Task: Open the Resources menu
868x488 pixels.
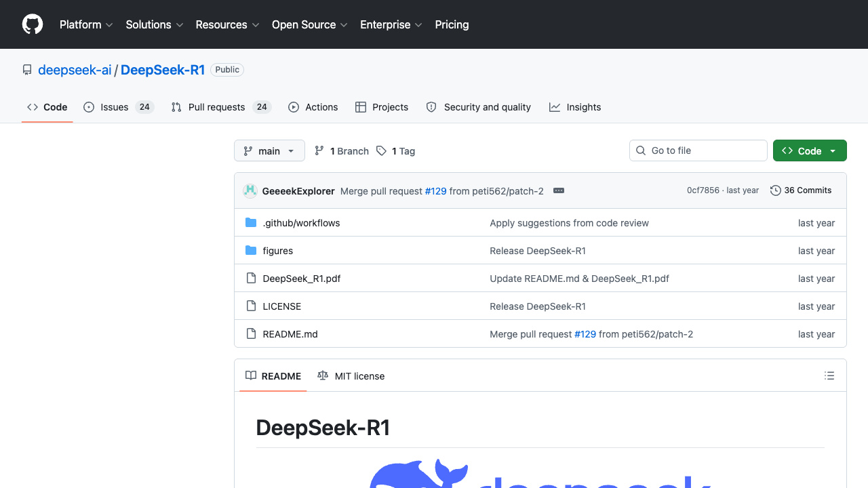Action: (x=227, y=24)
